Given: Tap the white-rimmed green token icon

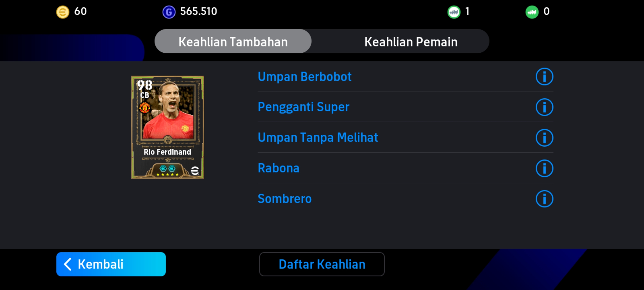Looking at the screenshot, I should pyautogui.click(x=454, y=12).
